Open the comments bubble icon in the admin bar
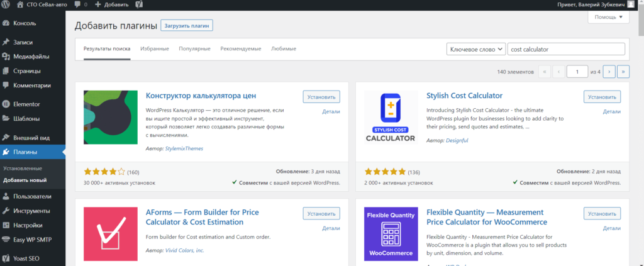644x266 pixels. coord(77,4)
